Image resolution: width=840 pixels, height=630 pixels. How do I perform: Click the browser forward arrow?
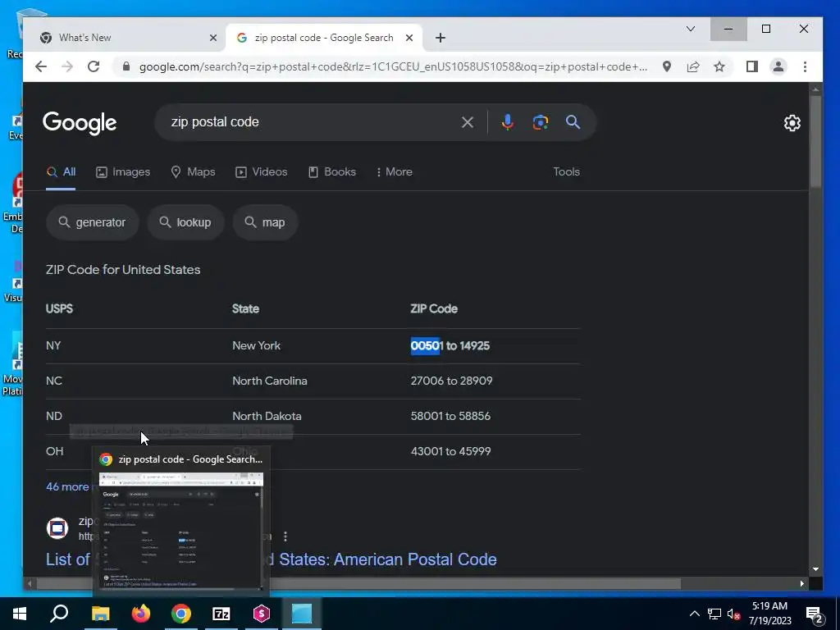point(67,66)
